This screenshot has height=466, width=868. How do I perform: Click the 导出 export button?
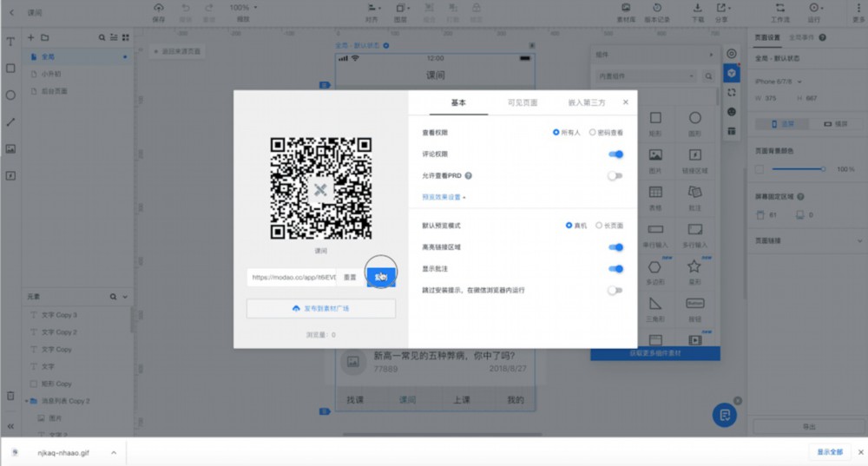coord(809,426)
